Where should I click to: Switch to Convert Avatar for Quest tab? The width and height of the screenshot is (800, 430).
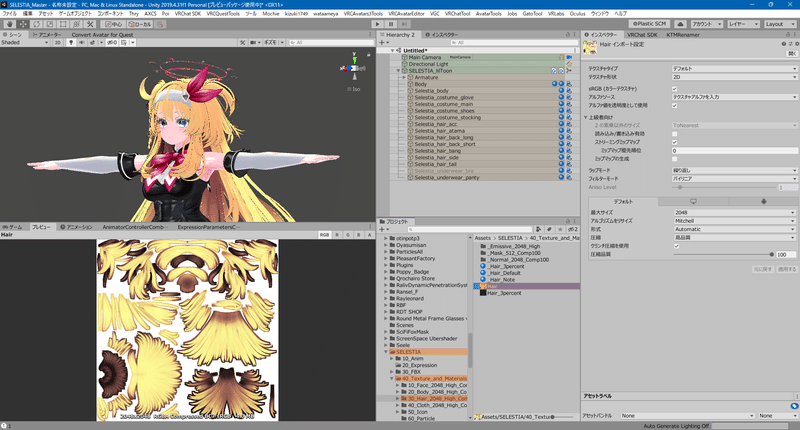(102, 35)
